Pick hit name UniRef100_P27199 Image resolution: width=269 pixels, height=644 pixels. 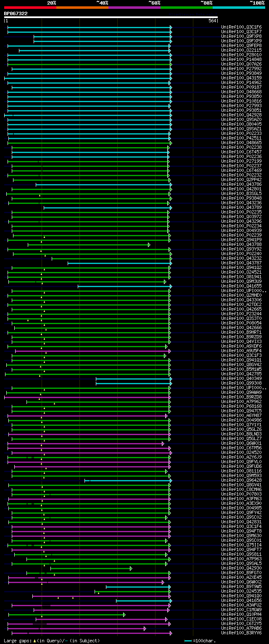pyautogui.click(x=241, y=161)
